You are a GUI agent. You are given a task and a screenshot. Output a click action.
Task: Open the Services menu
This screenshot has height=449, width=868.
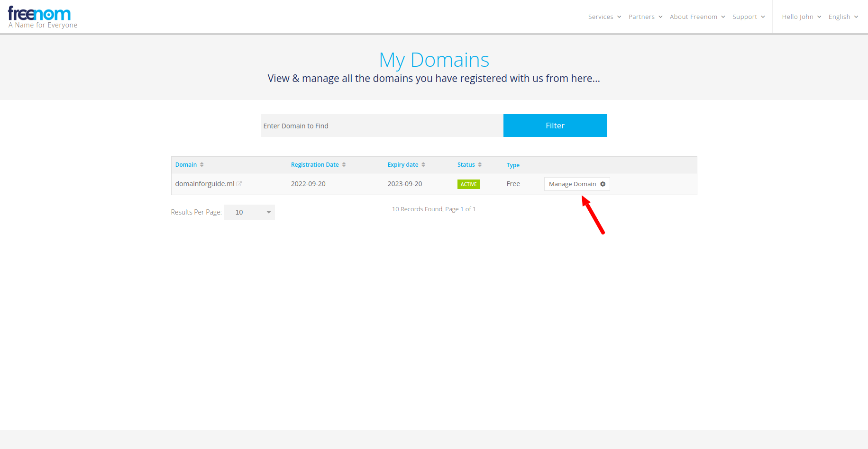604,17
